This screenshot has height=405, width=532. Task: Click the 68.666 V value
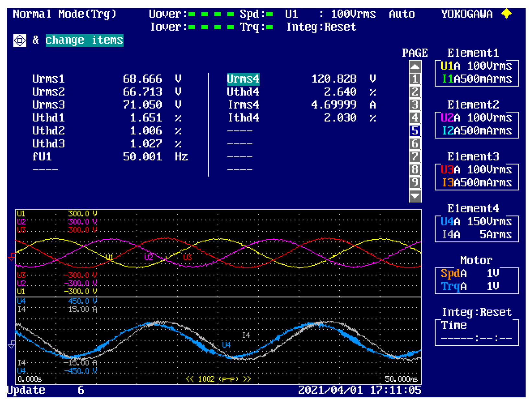coord(152,79)
